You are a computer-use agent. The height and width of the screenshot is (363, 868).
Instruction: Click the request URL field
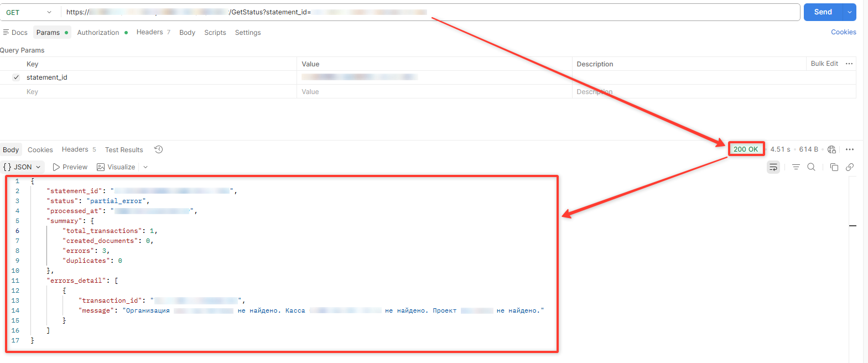pyautogui.click(x=430, y=12)
